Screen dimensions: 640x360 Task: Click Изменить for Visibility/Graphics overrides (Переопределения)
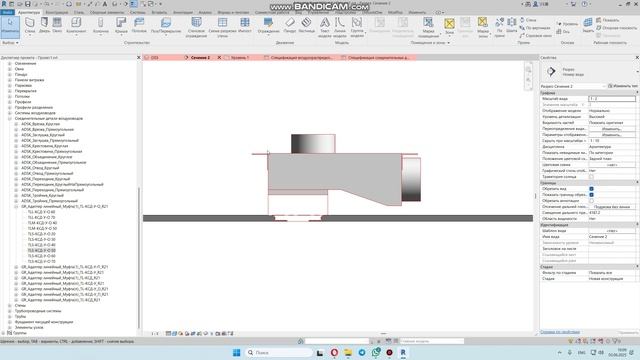click(x=611, y=129)
